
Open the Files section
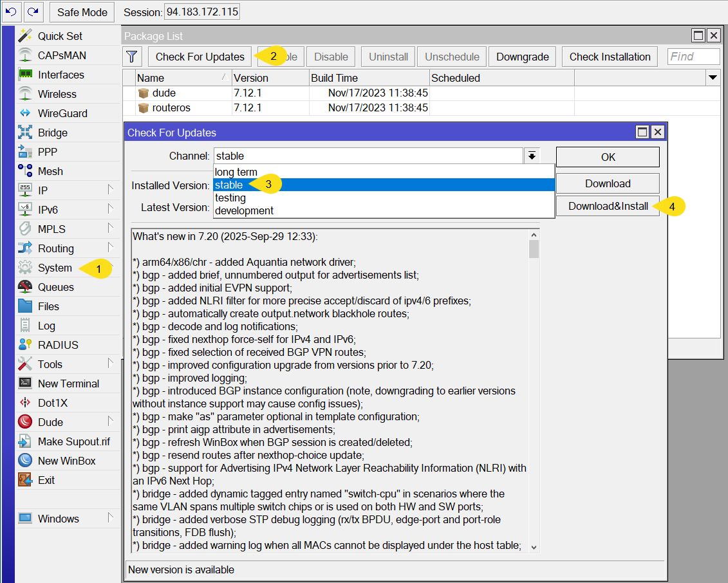tap(48, 306)
